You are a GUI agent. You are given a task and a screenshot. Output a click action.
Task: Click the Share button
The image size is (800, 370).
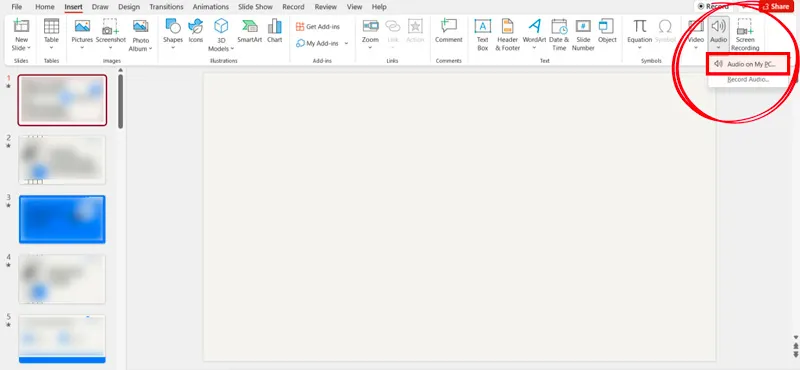pyautogui.click(x=776, y=7)
